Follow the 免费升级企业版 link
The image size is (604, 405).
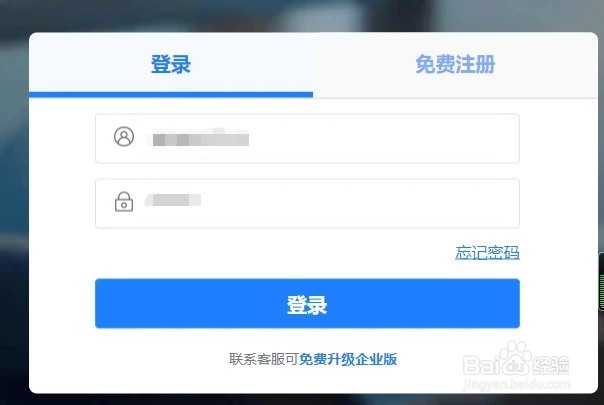coord(348,359)
